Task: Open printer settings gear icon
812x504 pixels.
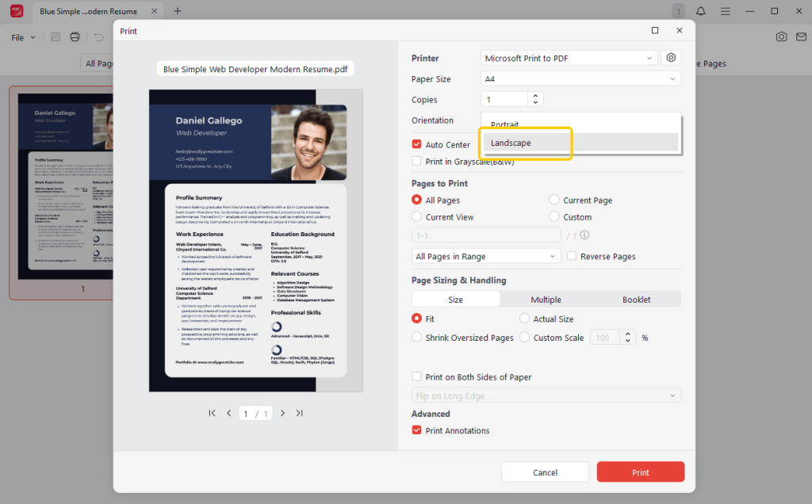Action: click(672, 58)
